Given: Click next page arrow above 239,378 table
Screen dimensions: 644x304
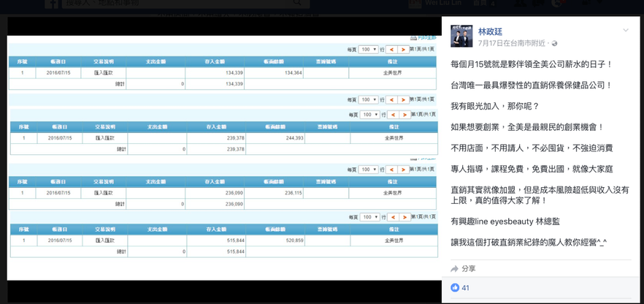Looking at the screenshot, I should pos(405,115).
